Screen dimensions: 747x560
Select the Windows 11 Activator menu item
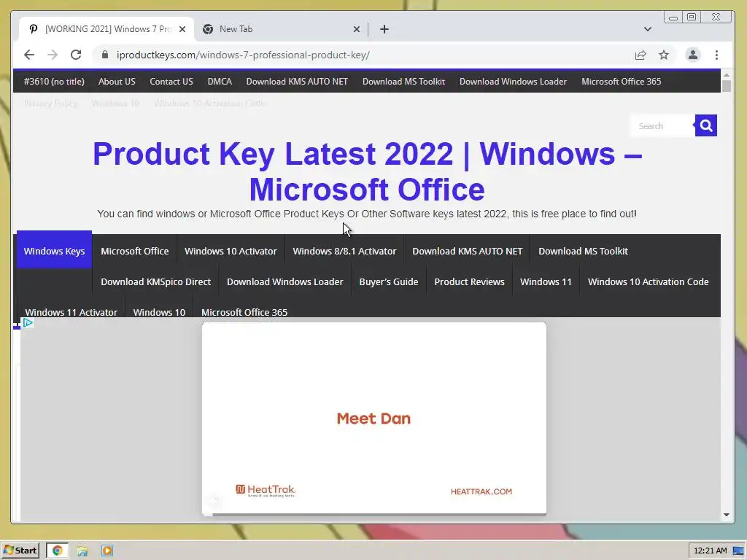(x=71, y=312)
